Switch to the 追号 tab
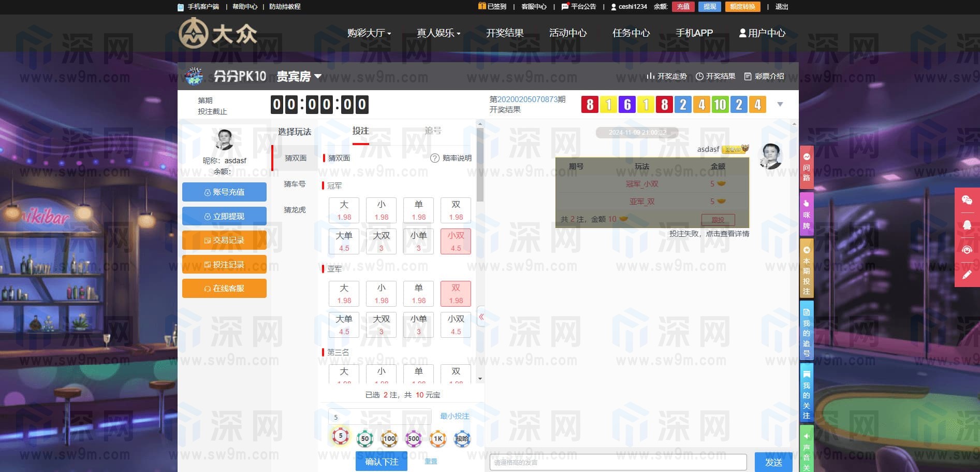This screenshot has height=472, width=980. click(433, 131)
